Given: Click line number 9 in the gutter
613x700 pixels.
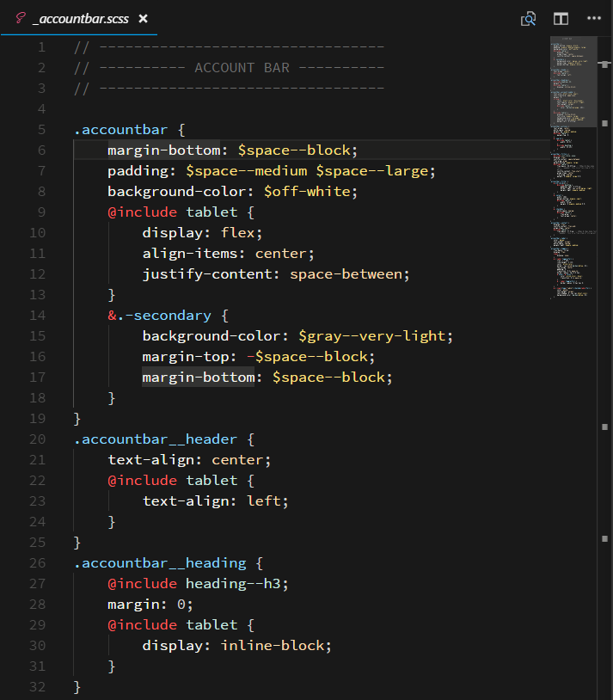Looking at the screenshot, I should (41, 212).
